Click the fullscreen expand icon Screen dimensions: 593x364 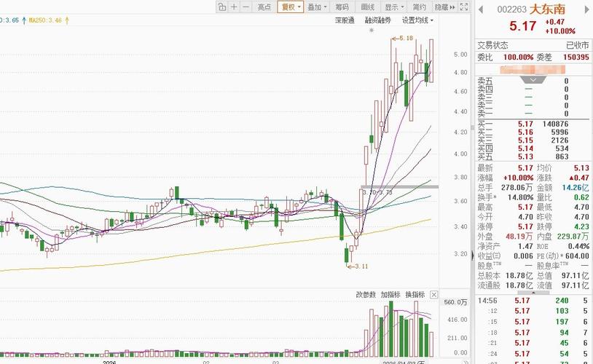[463, 7]
